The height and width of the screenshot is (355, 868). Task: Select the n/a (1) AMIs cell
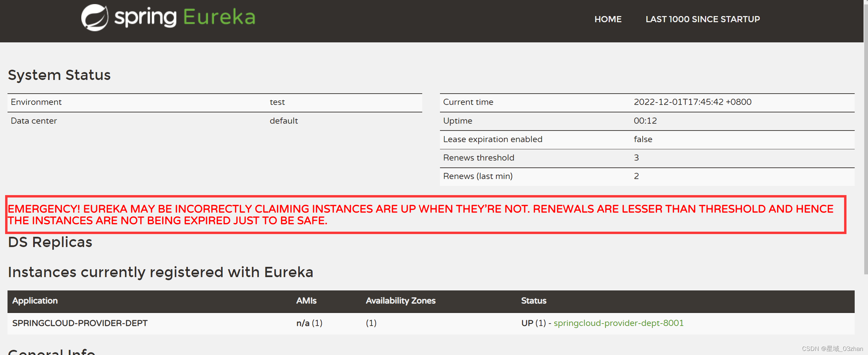point(309,323)
